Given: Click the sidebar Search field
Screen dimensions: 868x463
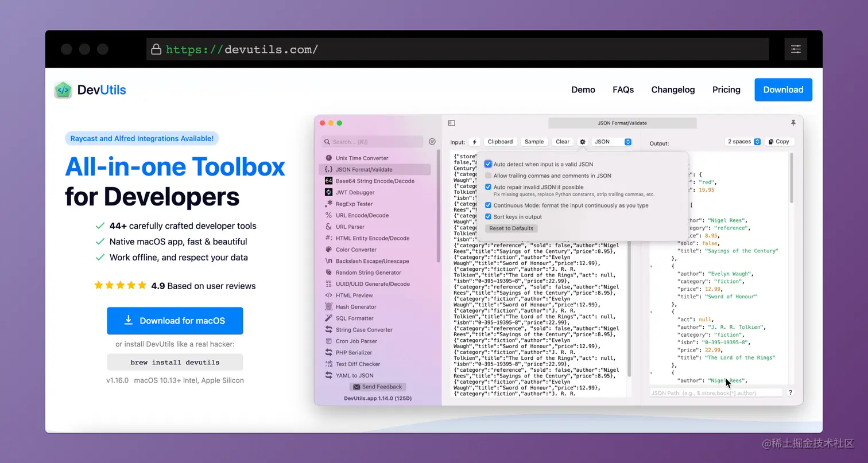Looking at the screenshot, I should [x=372, y=142].
